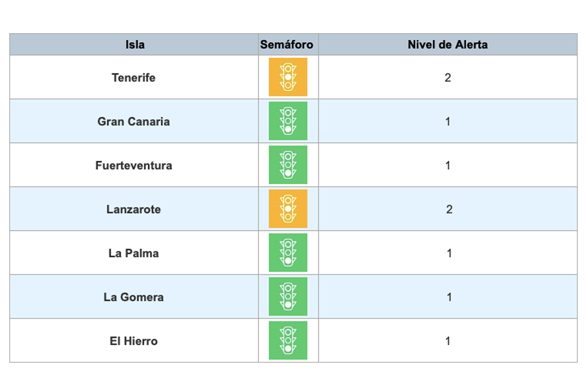This screenshot has height=392, width=587.
Task: Click alert level 2 in Tenerife row
Action: click(448, 78)
